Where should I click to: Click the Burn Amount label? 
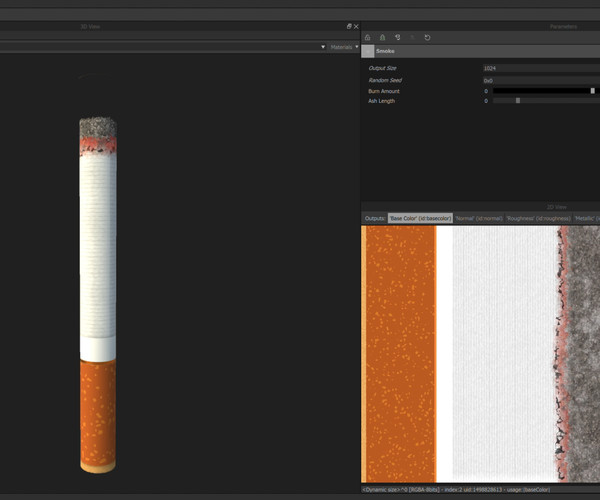pos(384,91)
